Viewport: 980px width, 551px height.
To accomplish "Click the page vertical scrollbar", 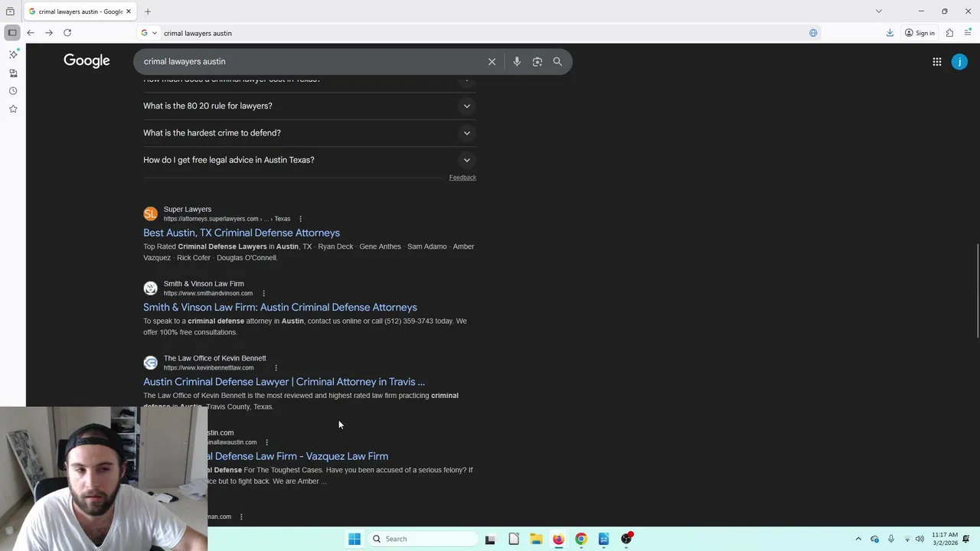I will tap(977, 291).
